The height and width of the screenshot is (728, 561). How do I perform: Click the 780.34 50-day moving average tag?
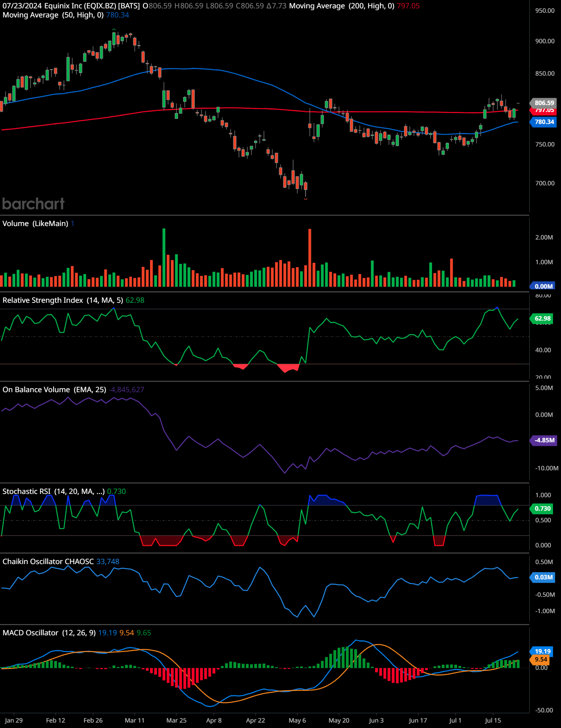(x=544, y=122)
